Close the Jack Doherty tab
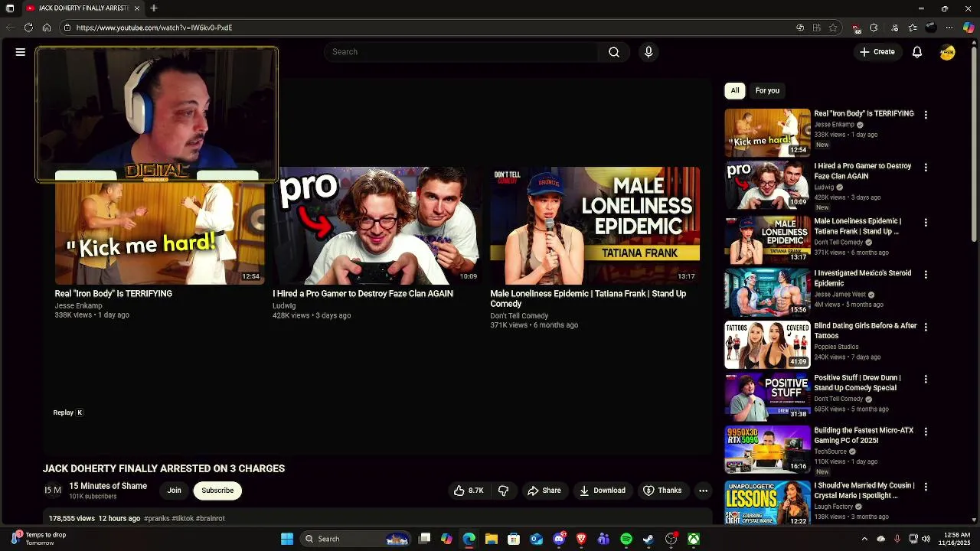Screen dimensions: 980x551 (x=137, y=8)
